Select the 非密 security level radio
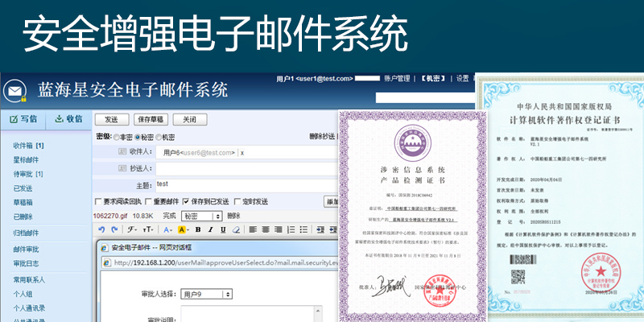644x322 pixels. click(118, 137)
